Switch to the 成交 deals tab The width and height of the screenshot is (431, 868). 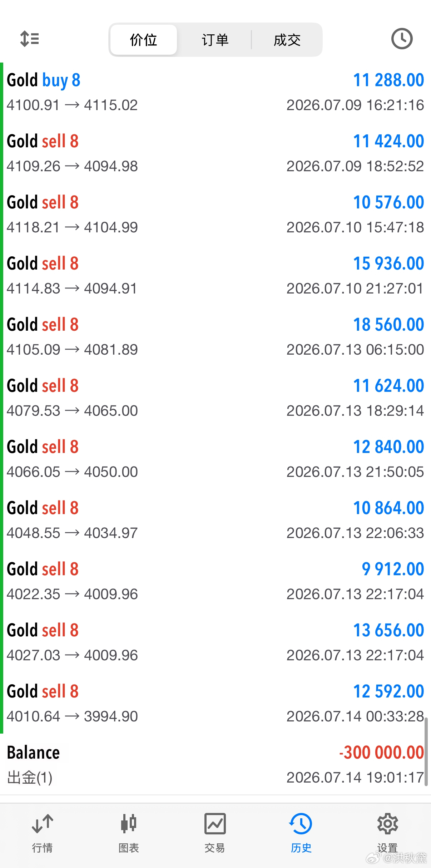pyautogui.click(x=287, y=40)
